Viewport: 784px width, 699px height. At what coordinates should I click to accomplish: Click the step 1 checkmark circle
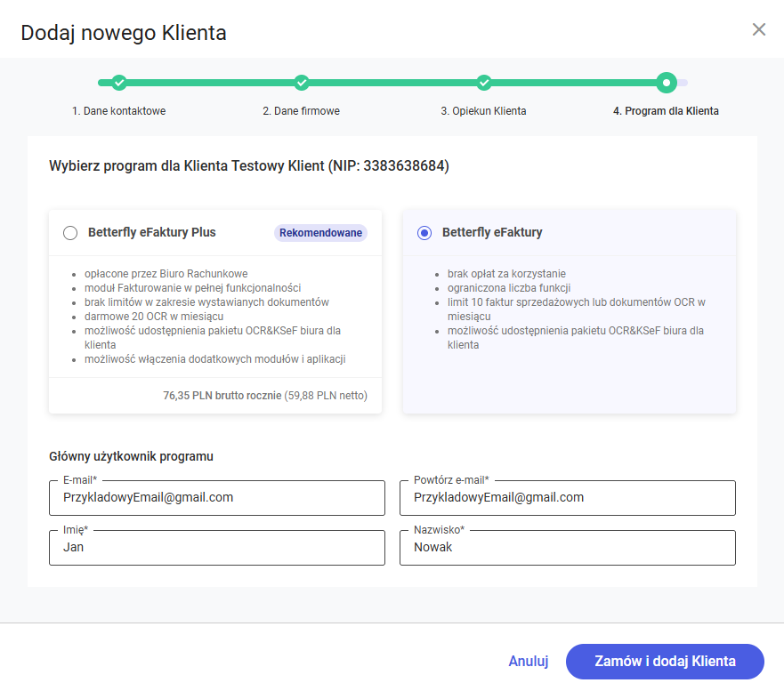pos(119,83)
